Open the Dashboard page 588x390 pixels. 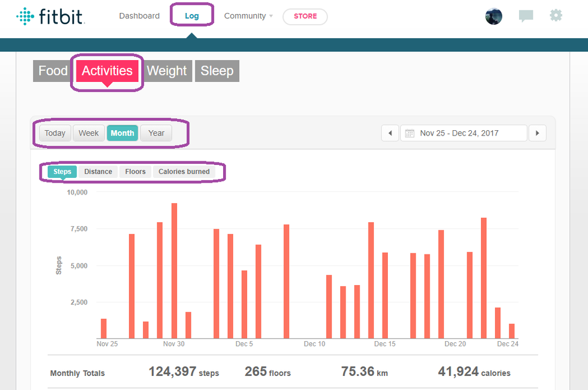[139, 16]
